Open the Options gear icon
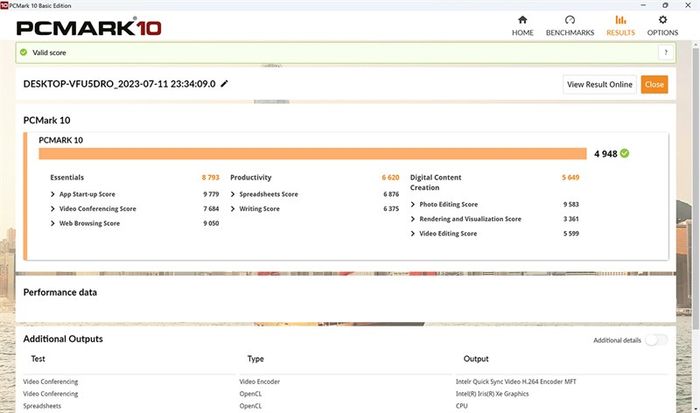This screenshot has height=413, width=700. [x=662, y=20]
